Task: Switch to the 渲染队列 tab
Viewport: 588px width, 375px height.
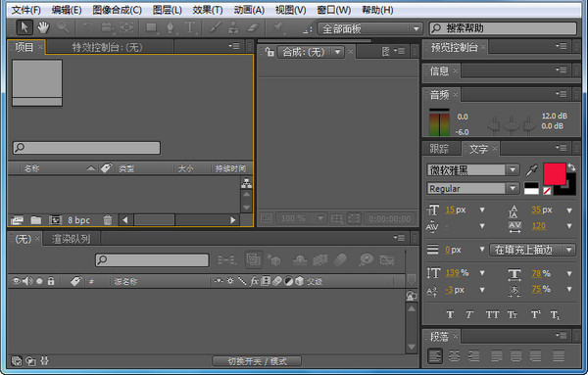Action: click(x=71, y=239)
